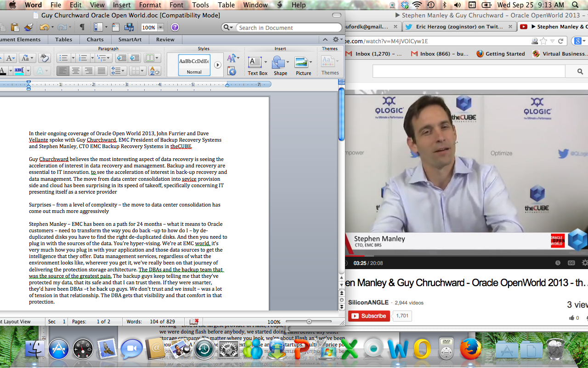Open Finder from the Dock
The image size is (588, 368).
pos(34,350)
